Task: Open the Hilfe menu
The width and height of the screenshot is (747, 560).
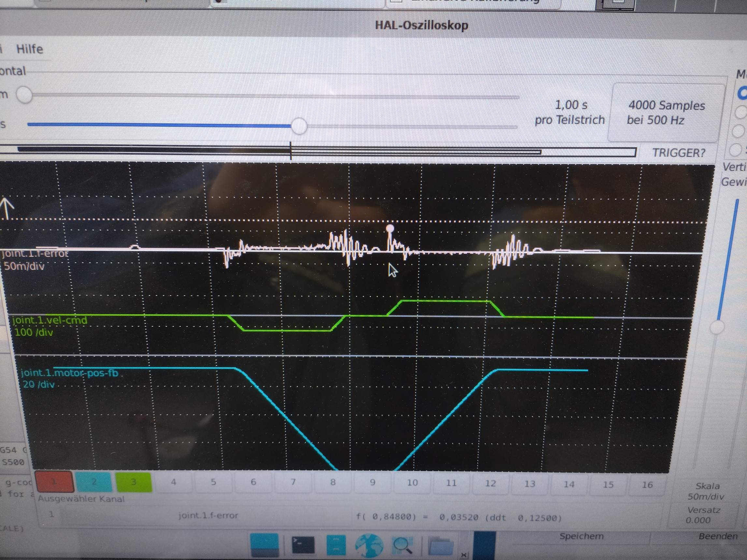Action: pyautogui.click(x=30, y=49)
